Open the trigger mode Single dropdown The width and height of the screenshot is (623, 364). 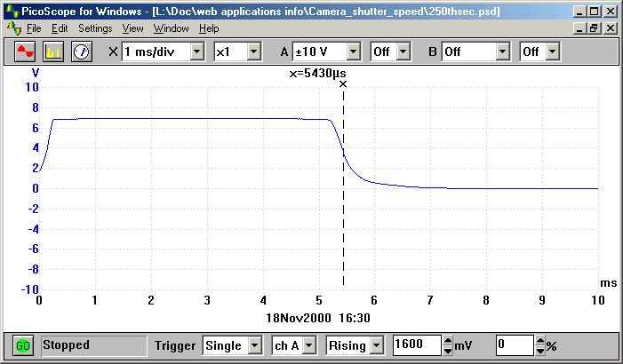pyautogui.click(x=254, y=344)
